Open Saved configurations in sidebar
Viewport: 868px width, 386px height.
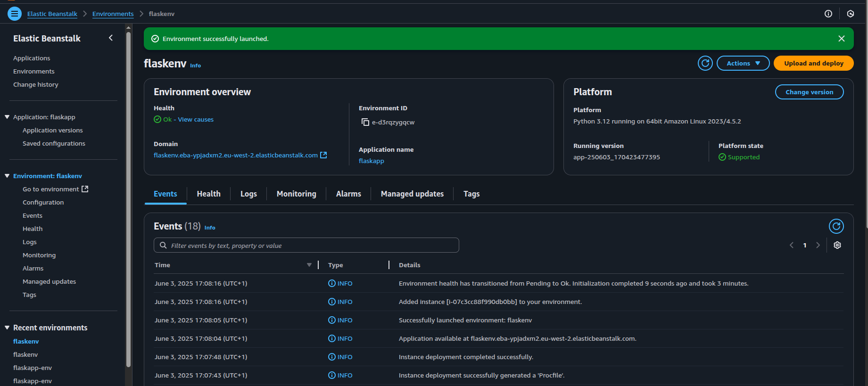[54, 143]
